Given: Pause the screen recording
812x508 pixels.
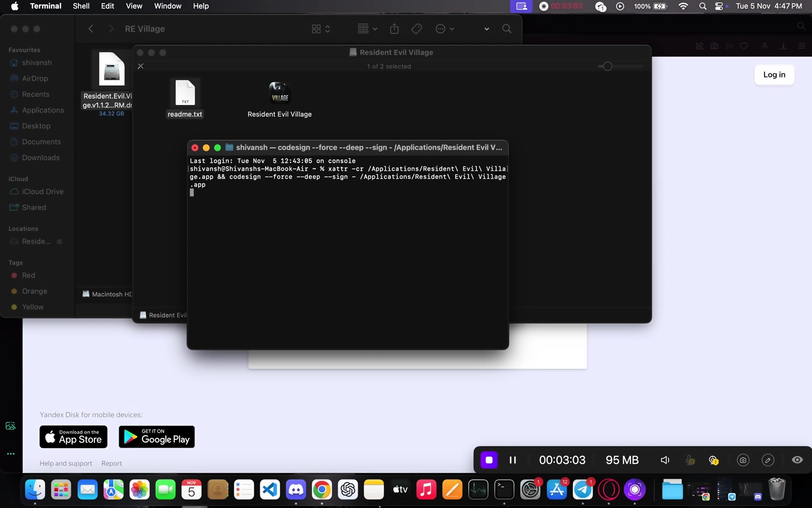Looking at the screenshot, I should click(x=513, y=460).
